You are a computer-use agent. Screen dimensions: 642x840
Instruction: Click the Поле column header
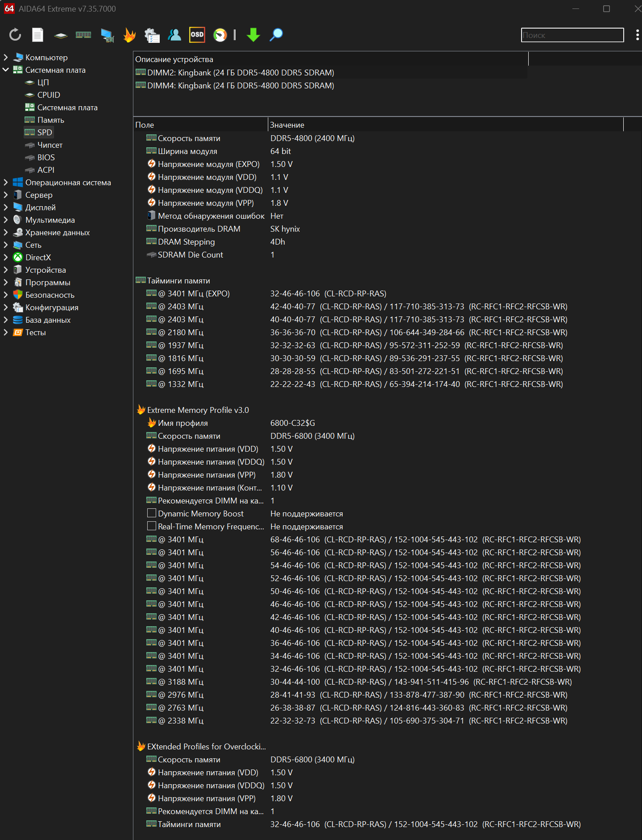point(145,125)
